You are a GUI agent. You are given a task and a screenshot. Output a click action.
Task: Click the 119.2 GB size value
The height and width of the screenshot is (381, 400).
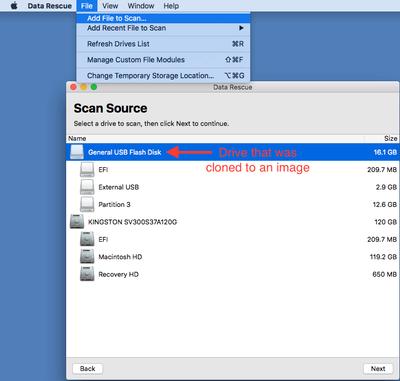(383, 257)
